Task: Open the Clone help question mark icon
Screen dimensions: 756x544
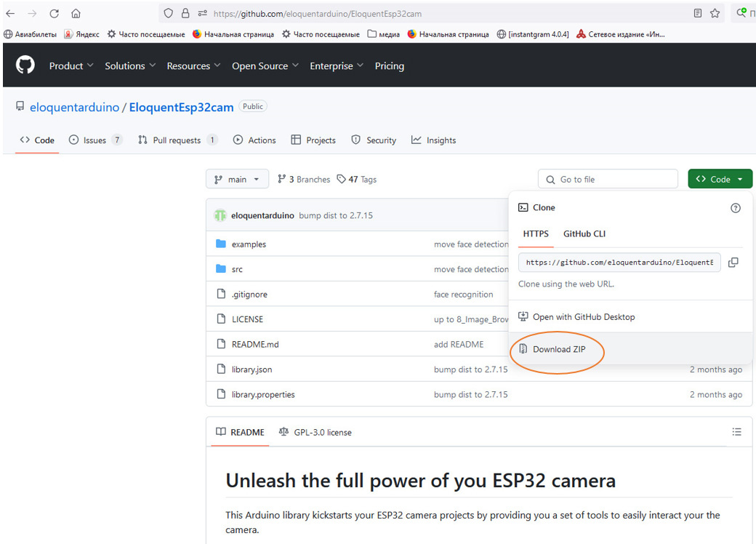Action: (736, 207)
